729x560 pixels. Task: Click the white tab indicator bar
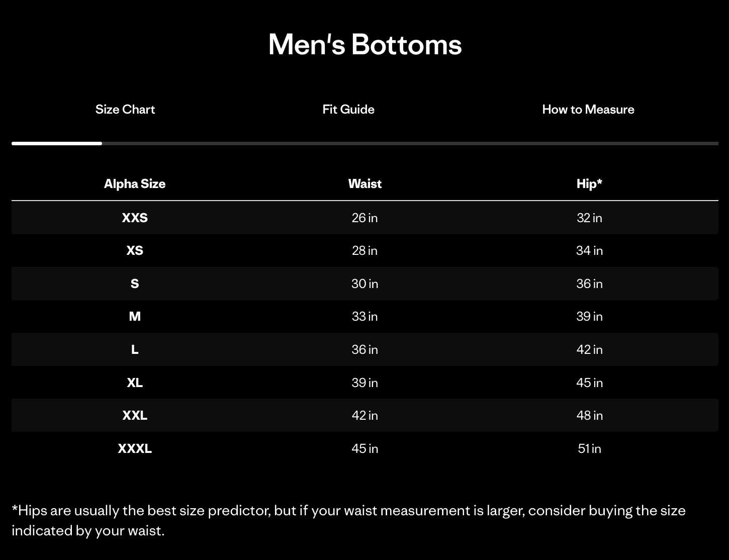(57, 143)
